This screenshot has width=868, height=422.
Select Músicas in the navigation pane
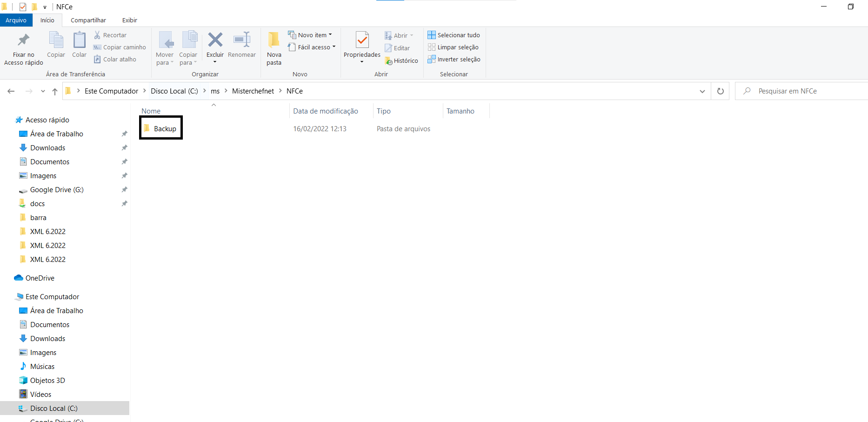point(37,366)
